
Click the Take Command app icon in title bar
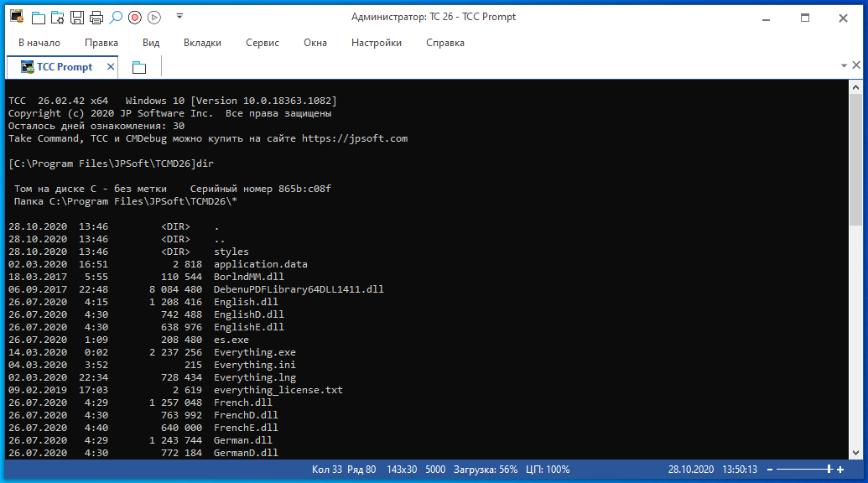click(17, 17)
